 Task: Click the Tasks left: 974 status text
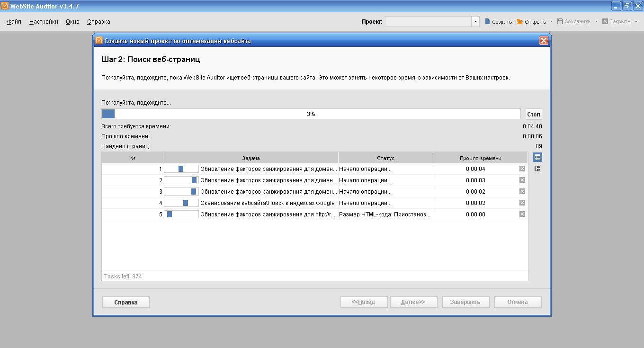point(123,276)
